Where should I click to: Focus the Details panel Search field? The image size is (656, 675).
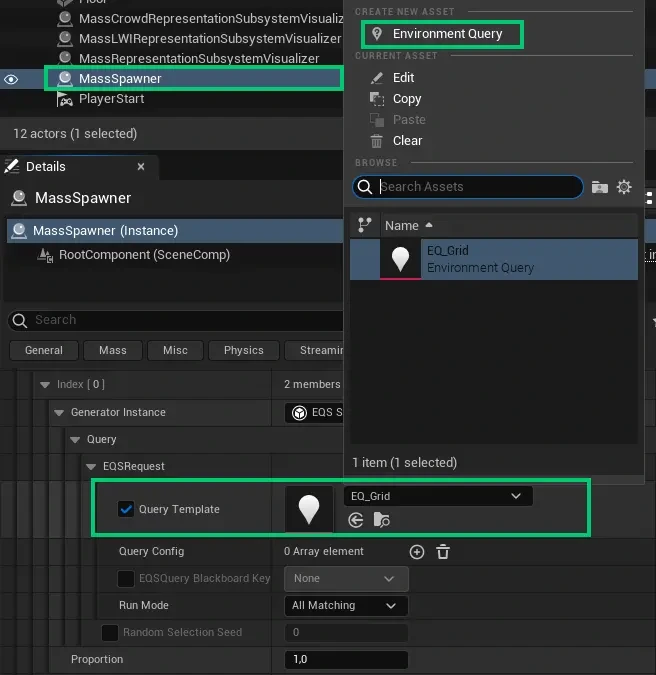[x=175, y=320]
